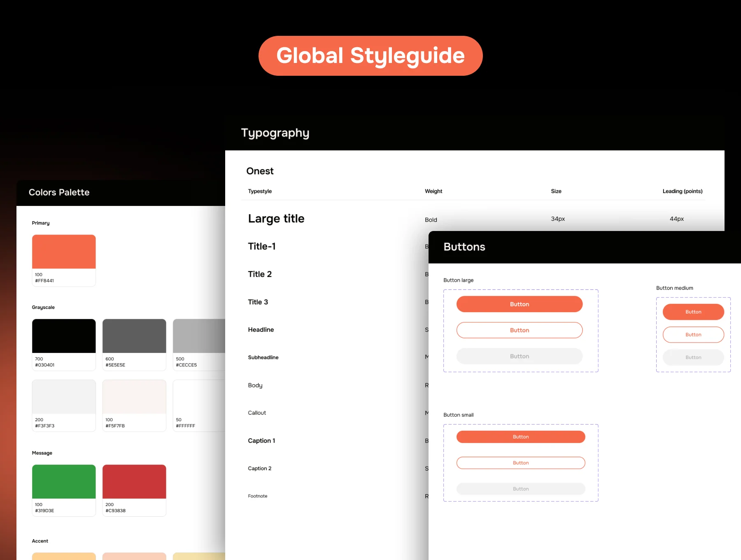Select the red #C93838 message swatch
741x560 pixels.
tap(134, 490)
